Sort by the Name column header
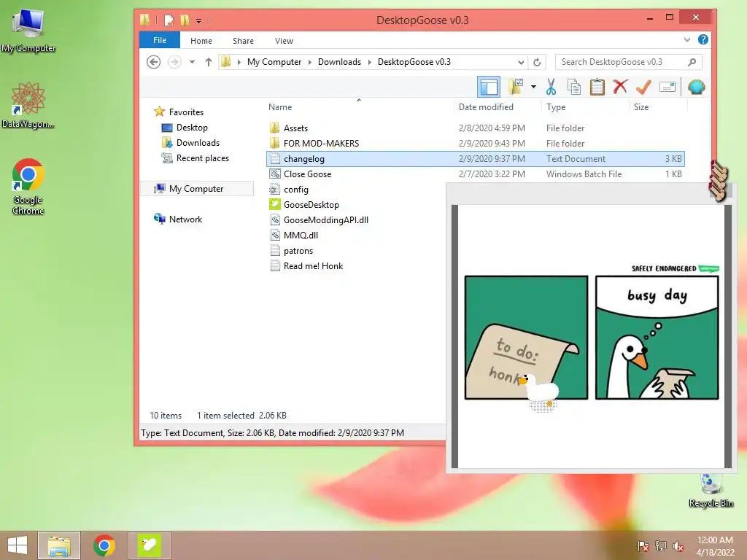The width and height of the screenshot is (747, 560). [x=280, y=107]
